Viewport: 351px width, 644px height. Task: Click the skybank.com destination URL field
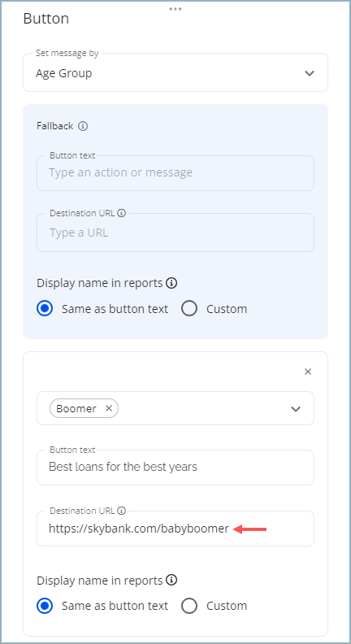tap(175, 529)
